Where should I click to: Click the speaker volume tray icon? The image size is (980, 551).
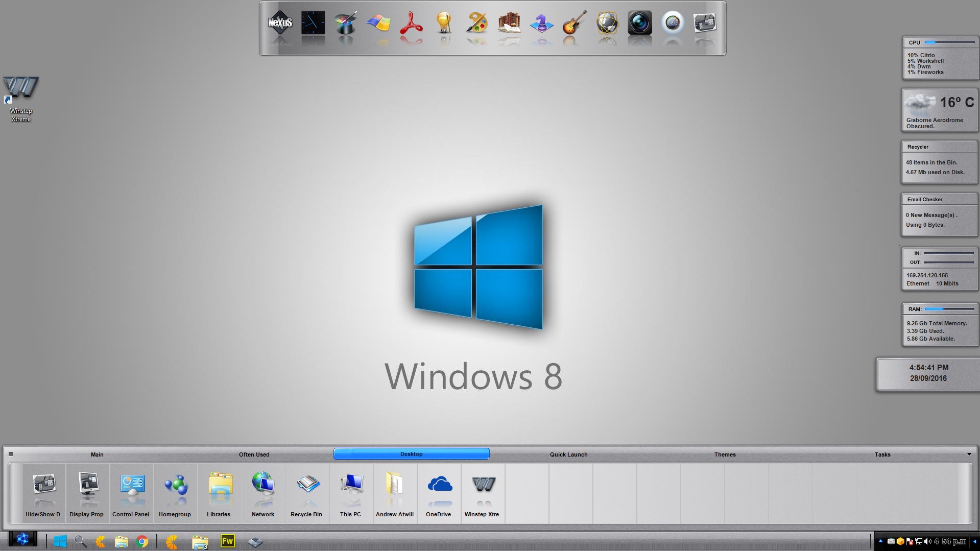coord(927,541)
